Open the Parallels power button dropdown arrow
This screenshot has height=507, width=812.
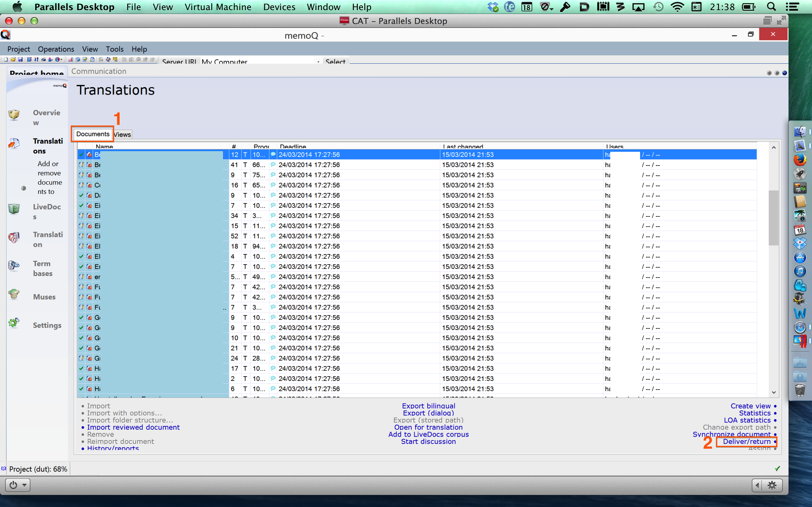click(x=24, y=485)
